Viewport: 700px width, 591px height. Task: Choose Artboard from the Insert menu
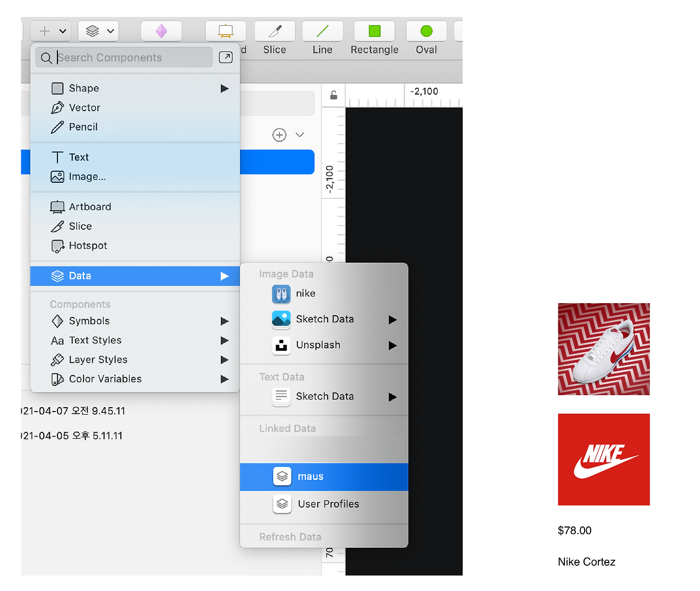coord(135,207)
